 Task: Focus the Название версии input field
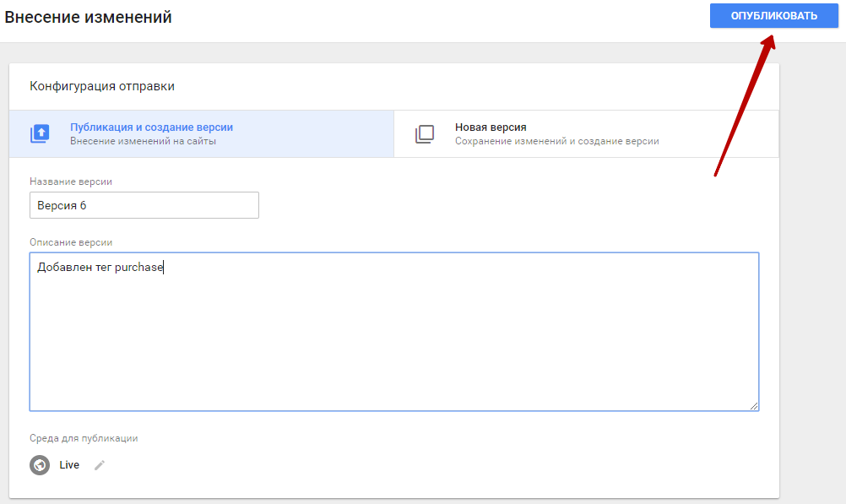pyautogui.click(x=144, y=205)
